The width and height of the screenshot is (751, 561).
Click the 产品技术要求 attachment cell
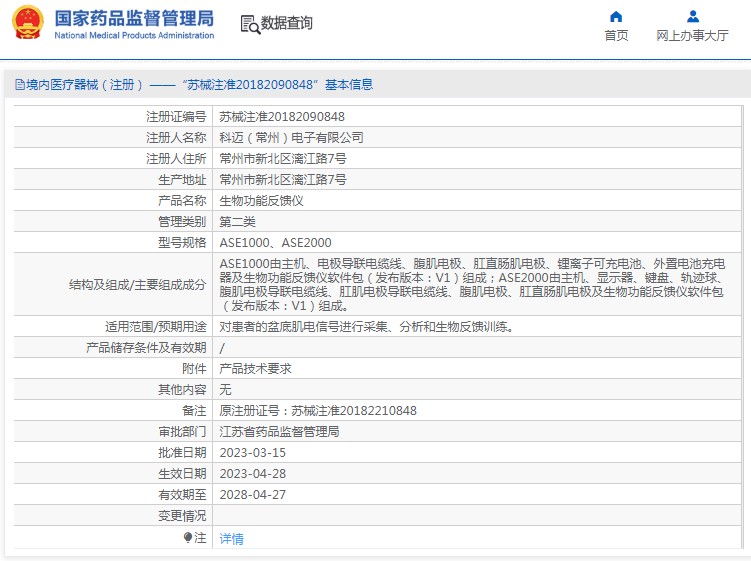(477, 368)
